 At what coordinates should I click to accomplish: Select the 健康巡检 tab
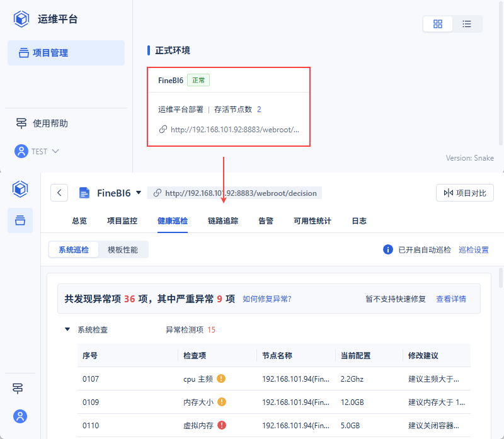click(173, 221)
